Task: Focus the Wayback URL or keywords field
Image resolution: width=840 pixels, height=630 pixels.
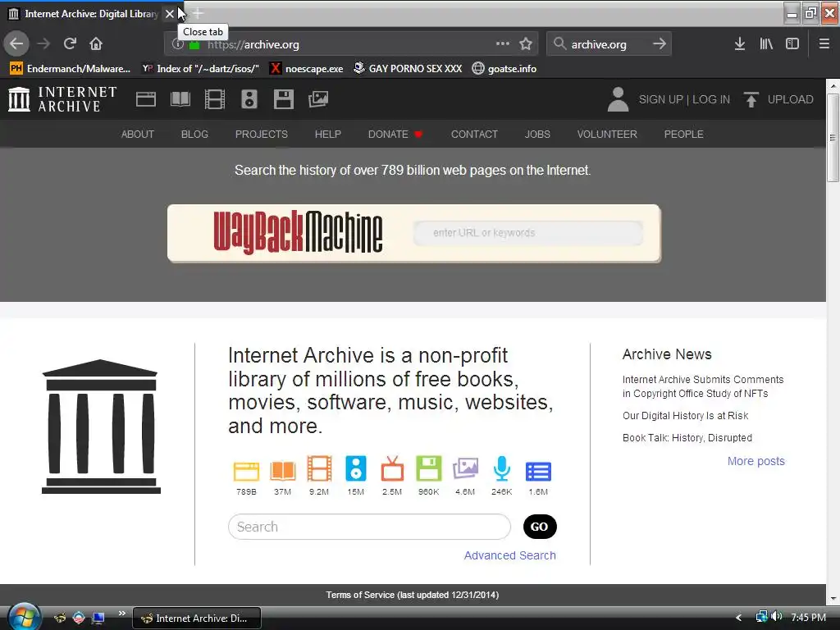Action: (x=528, y=233)
